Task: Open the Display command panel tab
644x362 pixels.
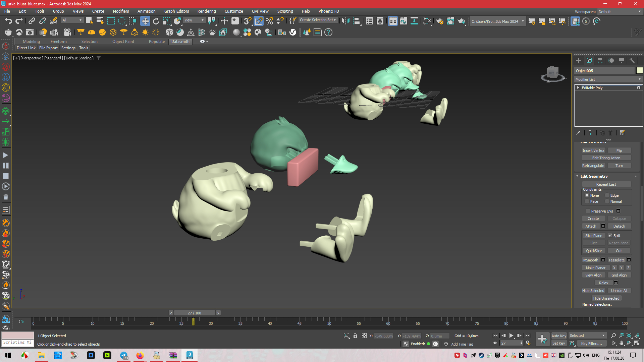Action: click(x=622, y=61)
